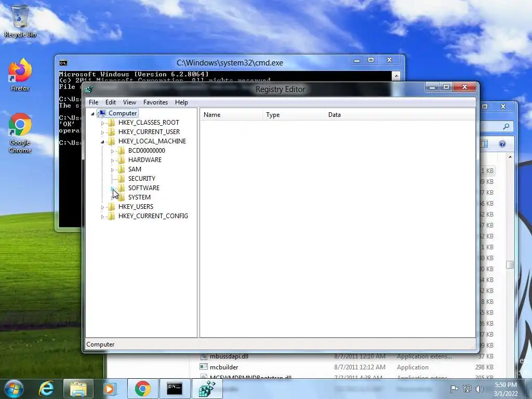Open the Google Chrome desktop shortcut

click(x=20, y=133)
